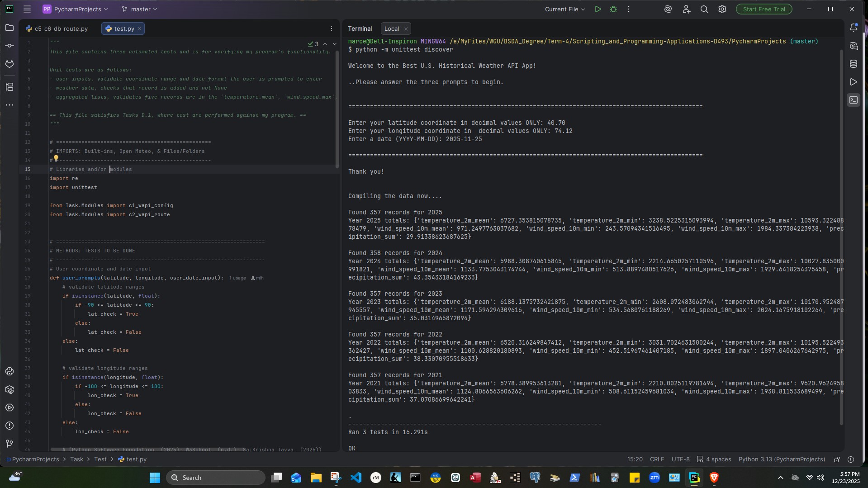The width and height of the screenshot is (868, 488).
Task: Open the Run tool window on right sidebar
Action: (x=854, y=82)
